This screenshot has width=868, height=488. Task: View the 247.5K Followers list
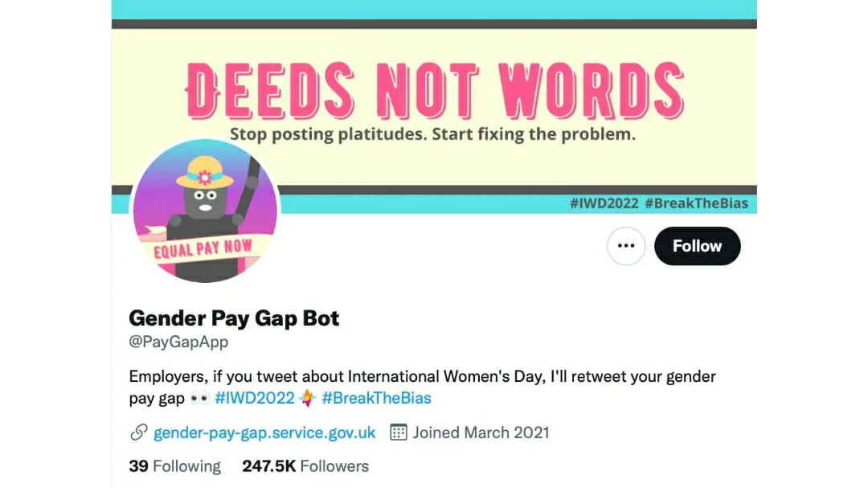(x=305, y=466)
